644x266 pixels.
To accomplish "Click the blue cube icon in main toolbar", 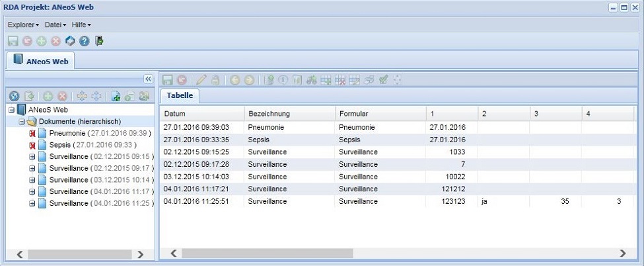I will (70, 41).
